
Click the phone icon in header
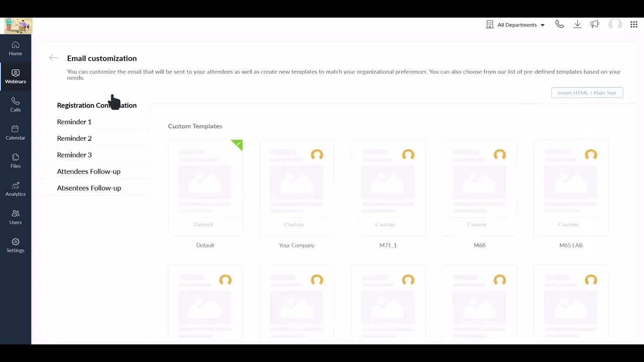[x=559, y=24]
